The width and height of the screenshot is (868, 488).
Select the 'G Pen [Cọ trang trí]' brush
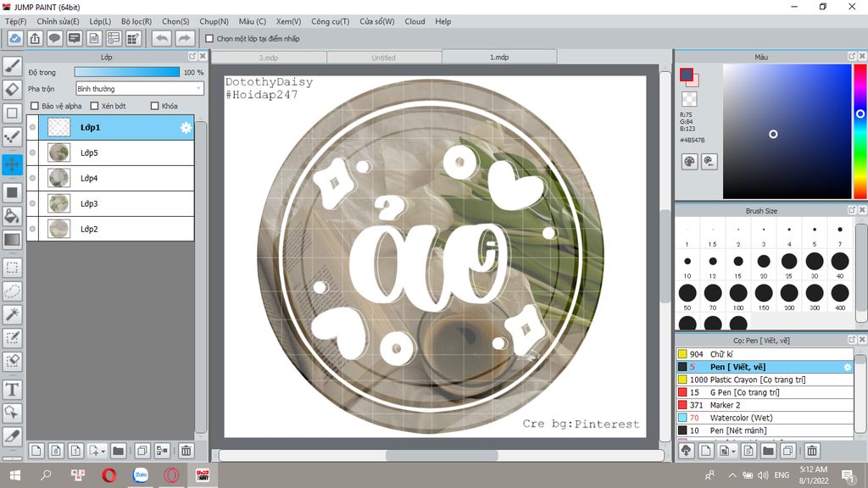point(765,392)
